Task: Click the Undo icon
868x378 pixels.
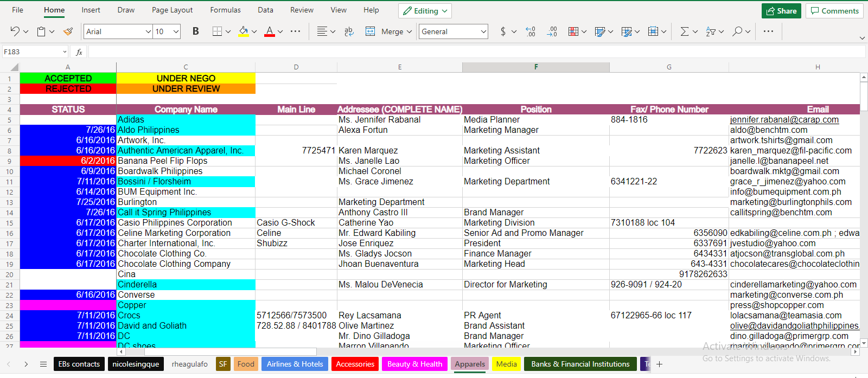Action: click(15, 31)
